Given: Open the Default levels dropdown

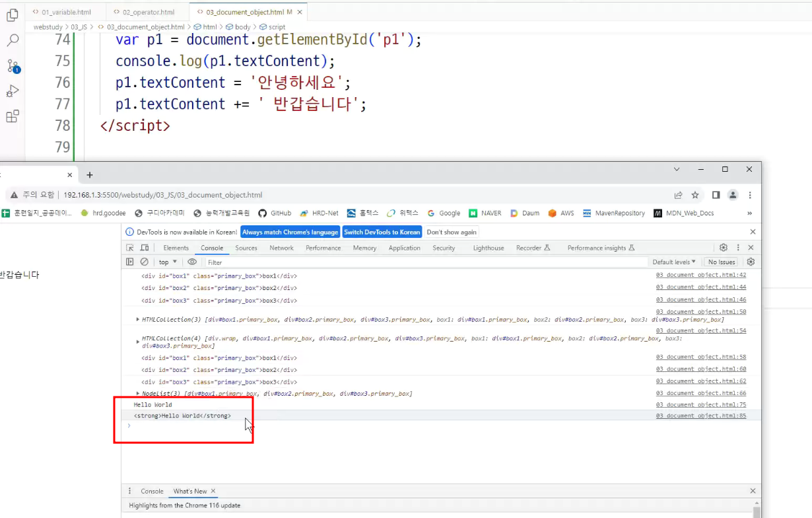Looking at the screenshot, I should tap(674, 262).
